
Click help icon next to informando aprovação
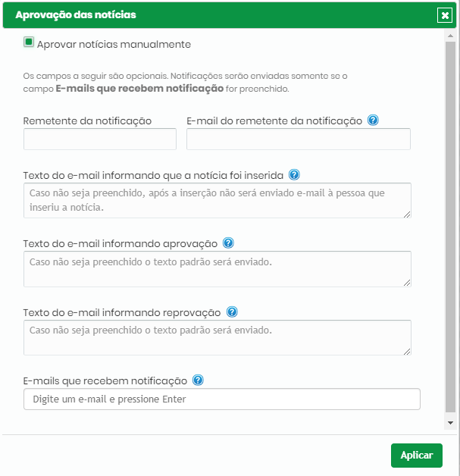coord(228,243)
